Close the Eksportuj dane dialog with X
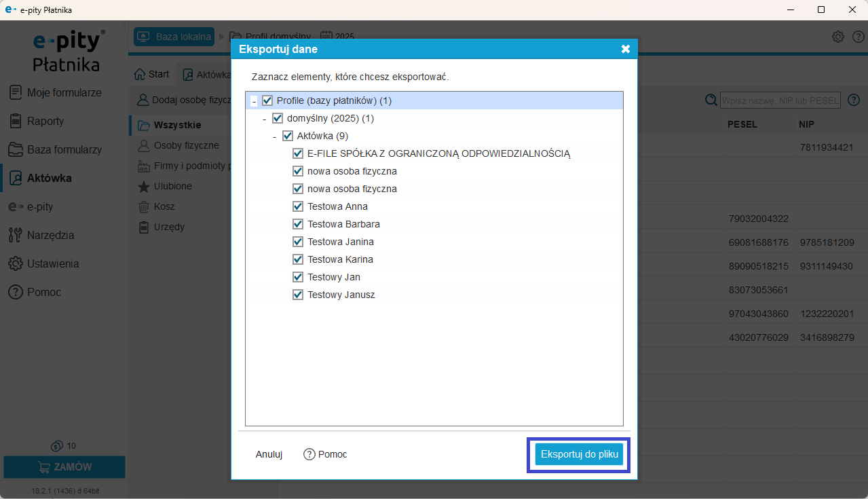This screenshot has width=868, height=499. pos(625,49)
